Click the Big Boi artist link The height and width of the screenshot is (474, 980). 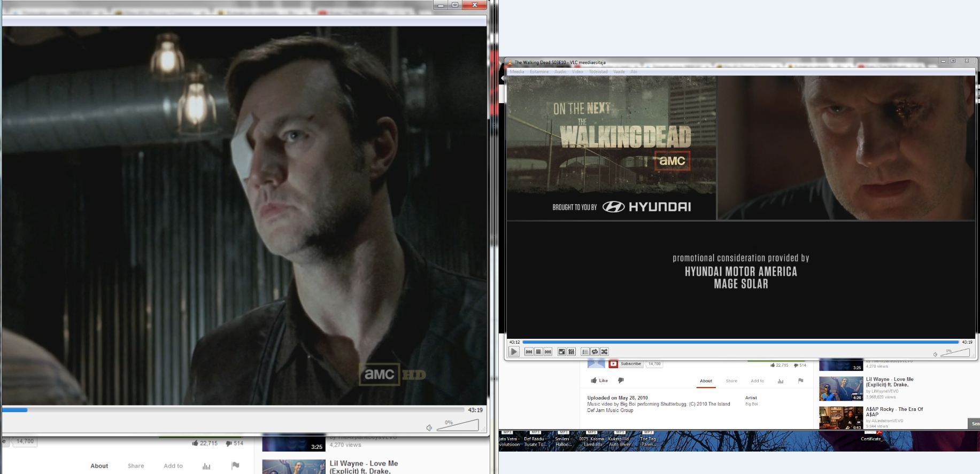click(751, 404)
